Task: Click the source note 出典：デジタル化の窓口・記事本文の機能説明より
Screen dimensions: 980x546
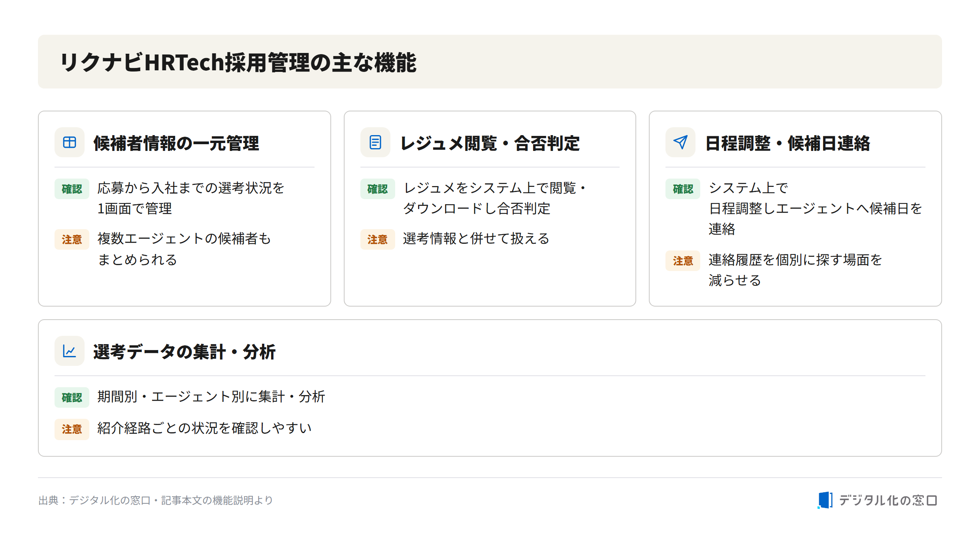Action: [x=156, y=501]
